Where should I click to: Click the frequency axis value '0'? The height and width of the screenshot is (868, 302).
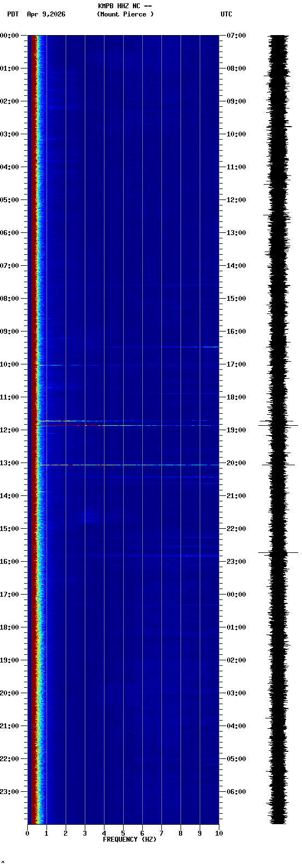tap(27, 833)
